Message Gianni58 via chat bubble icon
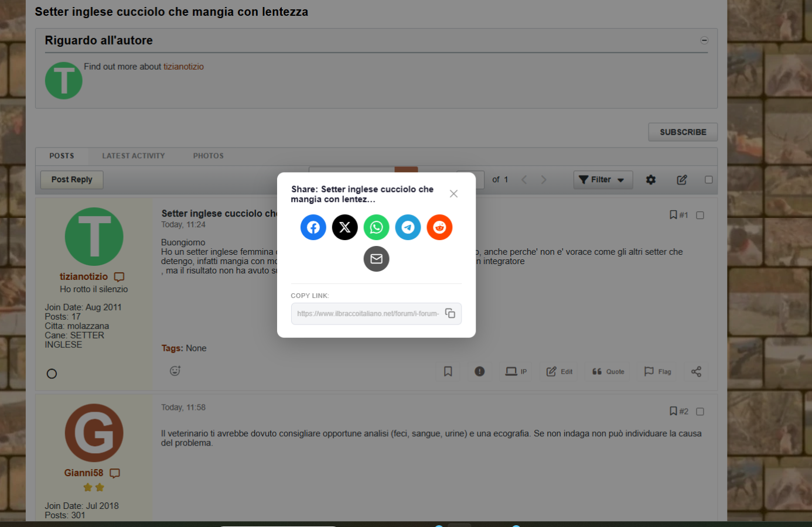The image size is (812, 527). tap(115, 473)
